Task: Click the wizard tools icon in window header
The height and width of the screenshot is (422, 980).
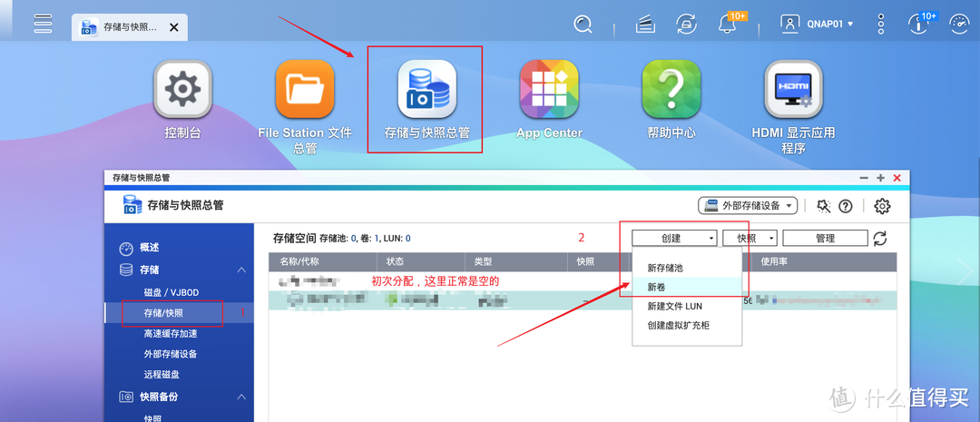Action: 824,206
